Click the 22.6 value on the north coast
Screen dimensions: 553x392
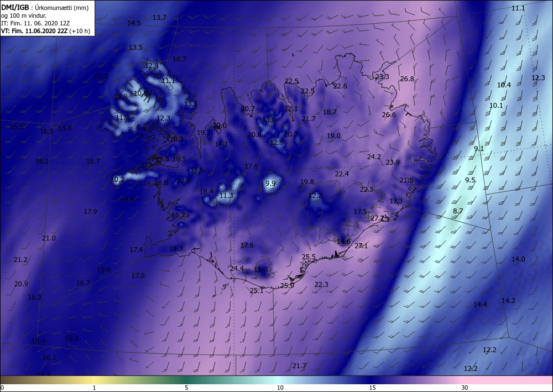pos(340,86)
